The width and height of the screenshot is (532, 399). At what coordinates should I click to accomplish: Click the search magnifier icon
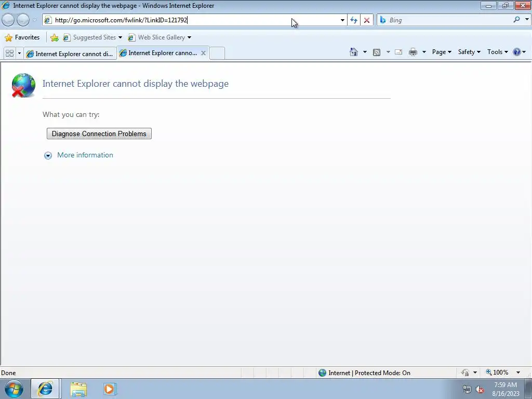pyautogui.click(x=516, y=20)
